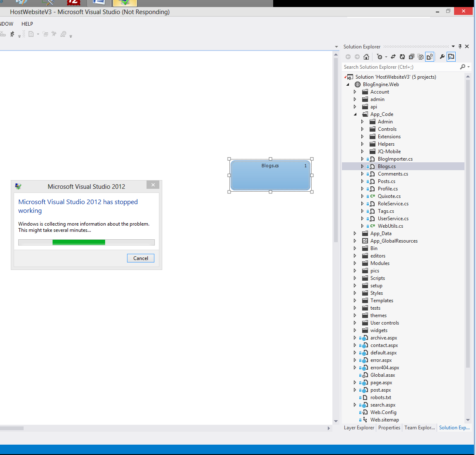The height and width of the screenshot is (455, 476).
Task: Click the C# icon beside Quixote.cs
Action: pos(373,196)
